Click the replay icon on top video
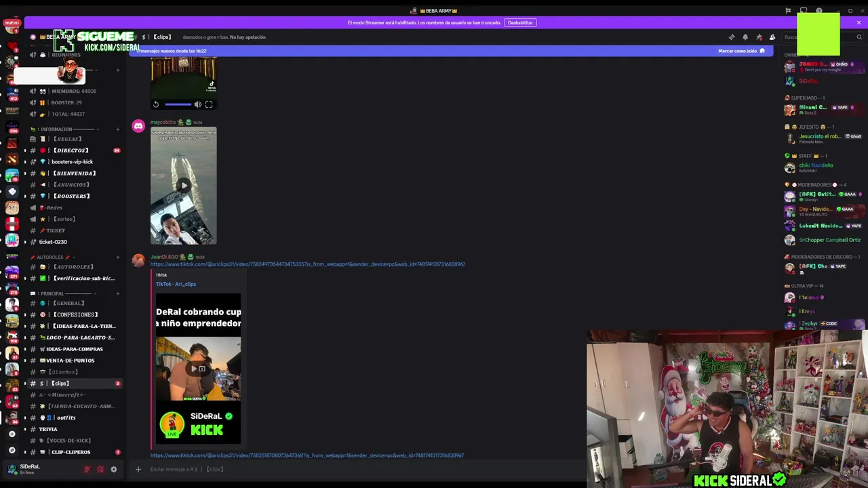Viewport: 868px width, 488px height. 156,104
